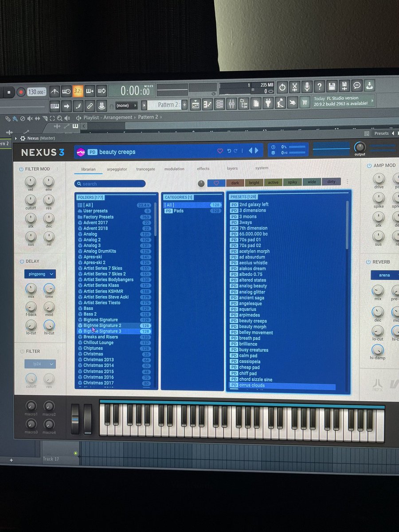Open the Piano roll view icon
This screenshot has height=532, width=399.
tap(207, 105)
